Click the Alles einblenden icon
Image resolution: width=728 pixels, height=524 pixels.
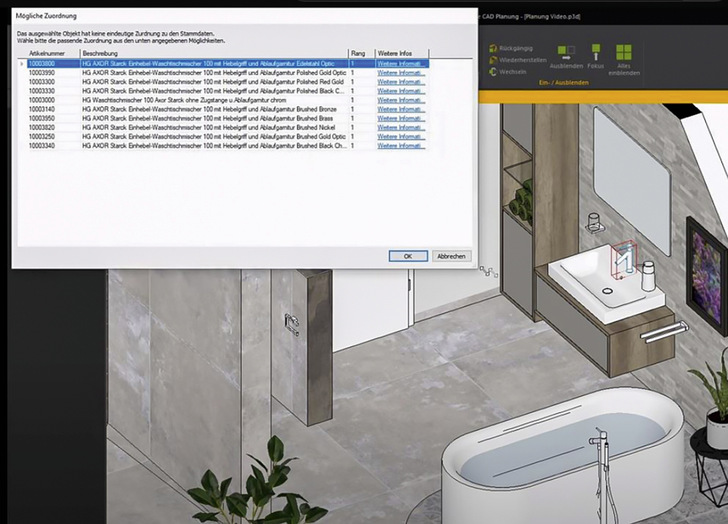(x=625, y=51)
